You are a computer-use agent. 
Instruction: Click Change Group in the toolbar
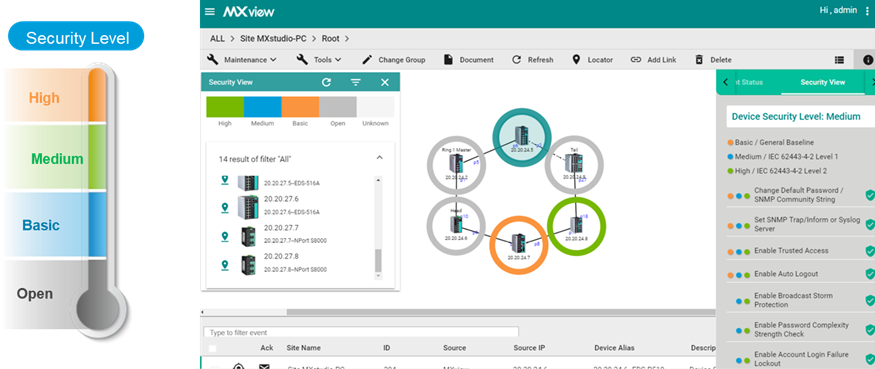[393, 60]
